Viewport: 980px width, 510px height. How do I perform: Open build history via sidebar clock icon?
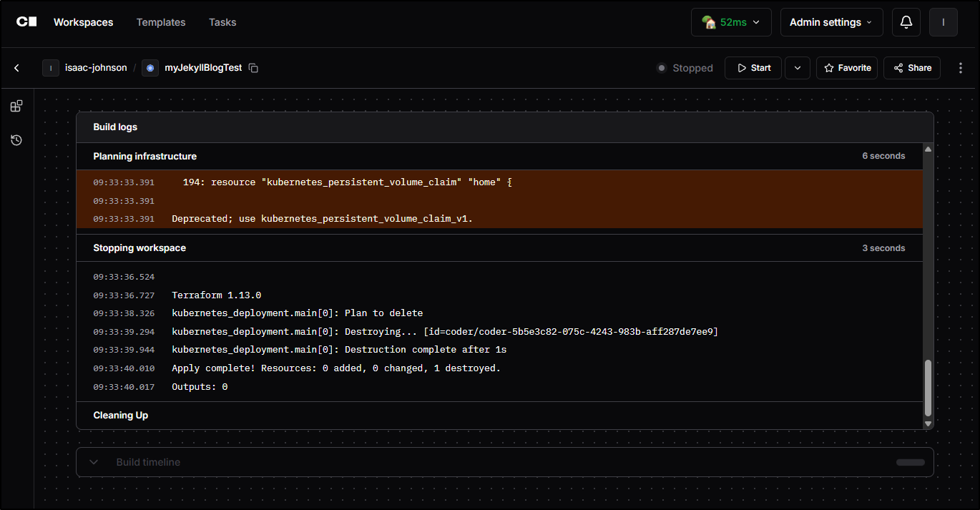pos(16,139)
